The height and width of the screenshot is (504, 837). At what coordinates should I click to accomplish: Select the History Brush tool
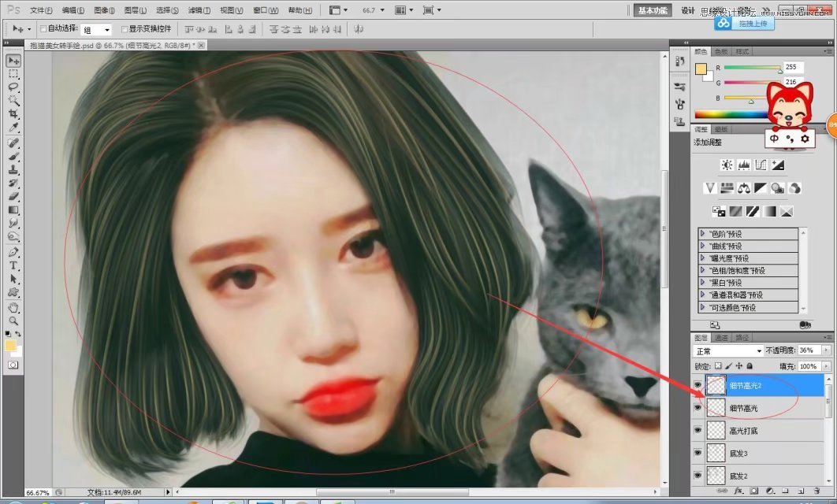pos(13,183)
